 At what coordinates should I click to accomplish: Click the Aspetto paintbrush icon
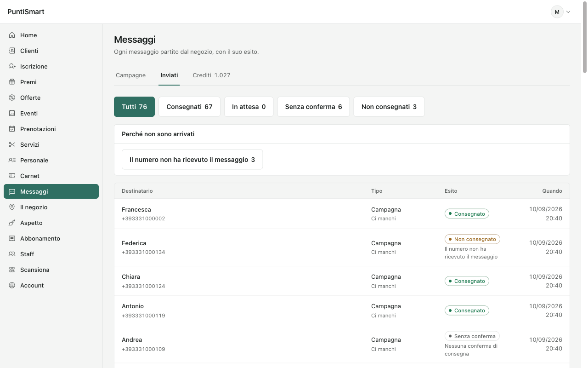pyautogui.click(x=12, y=223)
